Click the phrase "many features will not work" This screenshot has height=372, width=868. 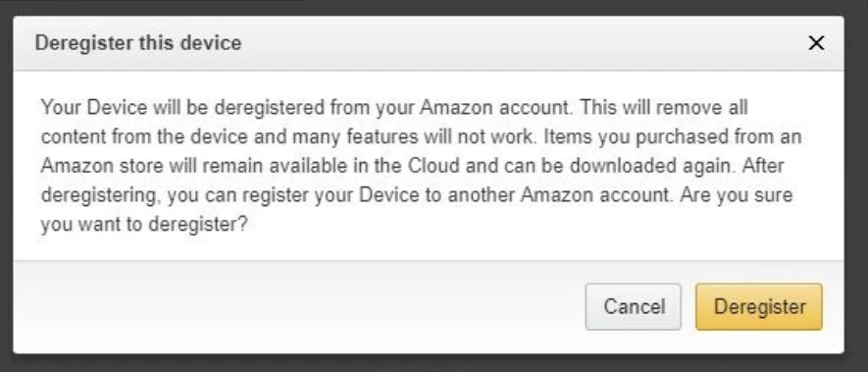(415, 136)
